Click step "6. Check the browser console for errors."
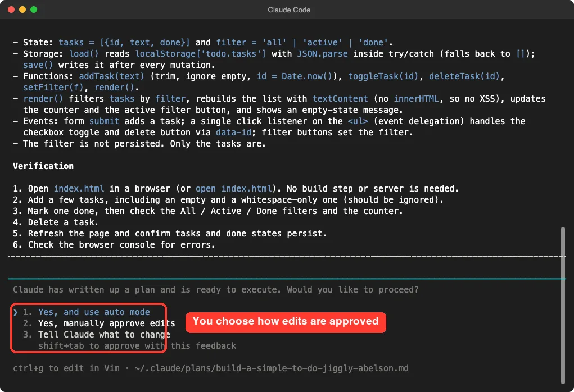 pos(114,245)
